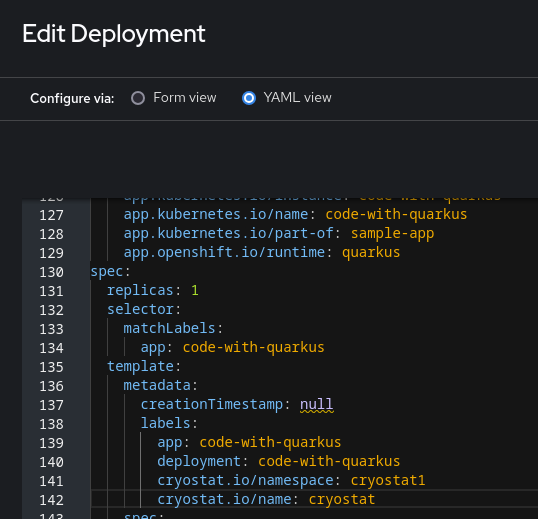Click the 'creationTimestamp' key
This screenshot has width=538, height=519.
point(212,404)
